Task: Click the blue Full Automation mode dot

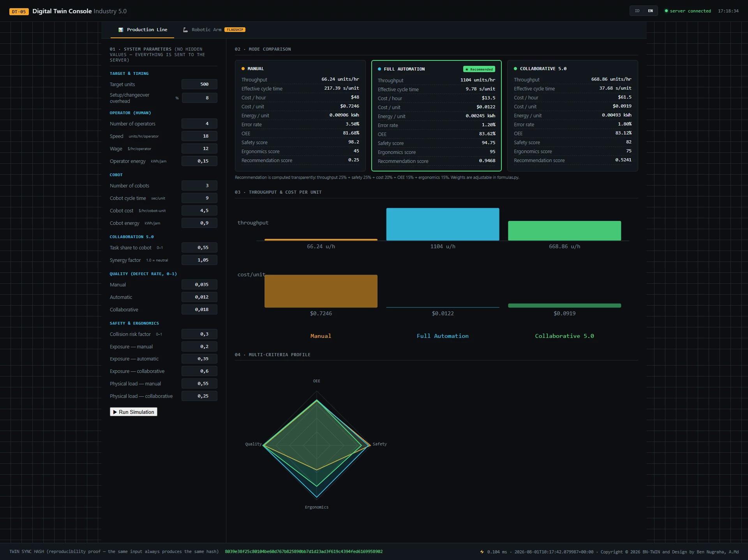Action: point(379,69)
